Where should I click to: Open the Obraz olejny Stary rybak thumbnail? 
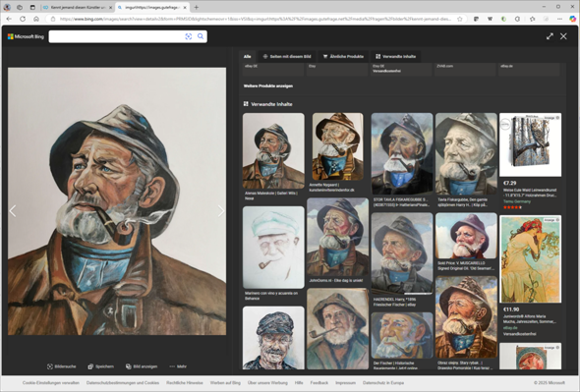pos(466,317)
